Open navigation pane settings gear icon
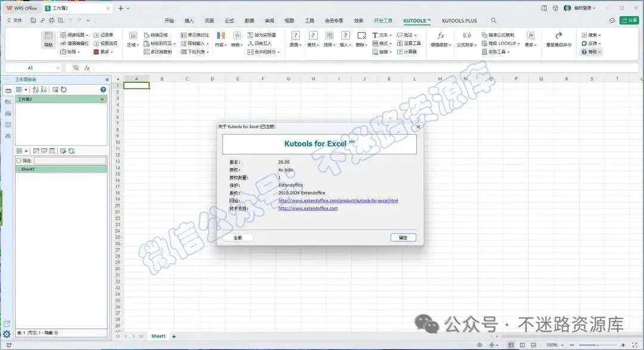Viewport: 644px width, 350px height. pos(7,334)
